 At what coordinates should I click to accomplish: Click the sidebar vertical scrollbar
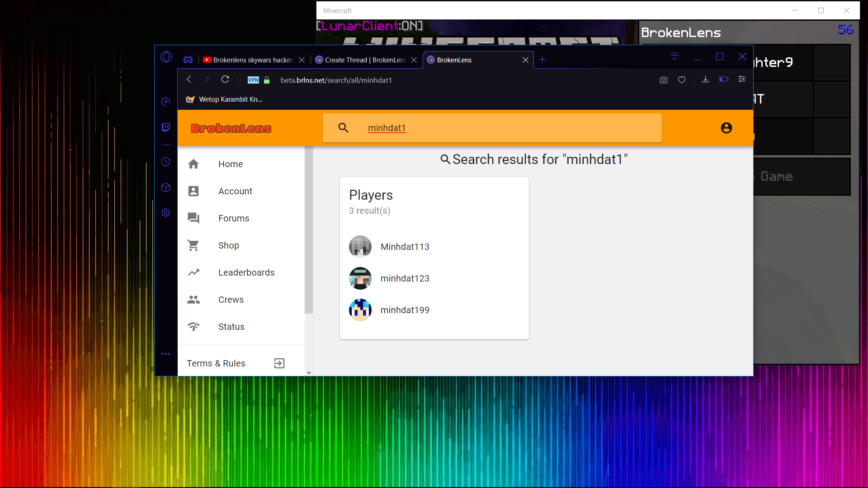click(x=309, y=230)
